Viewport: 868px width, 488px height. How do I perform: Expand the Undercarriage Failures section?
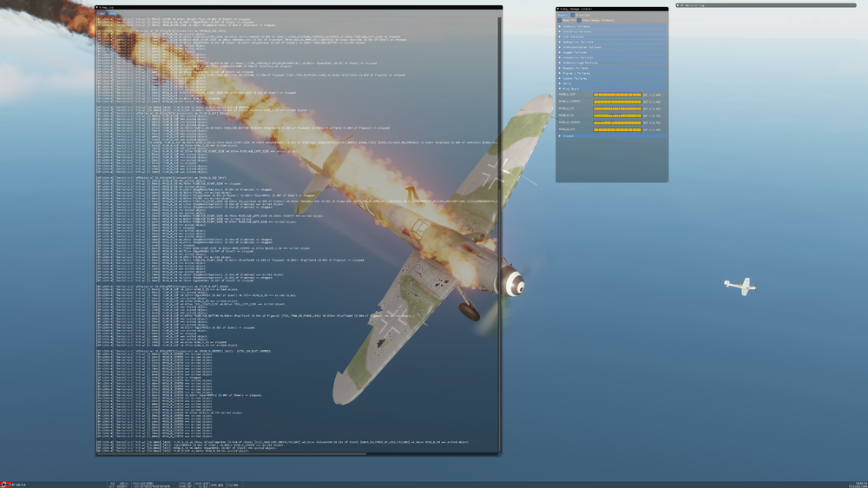[x=612, y=63]
